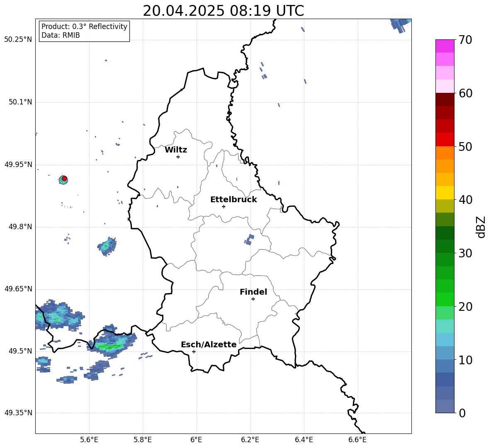Click the '49.65°N' latitude label

(x=18, y=288)
